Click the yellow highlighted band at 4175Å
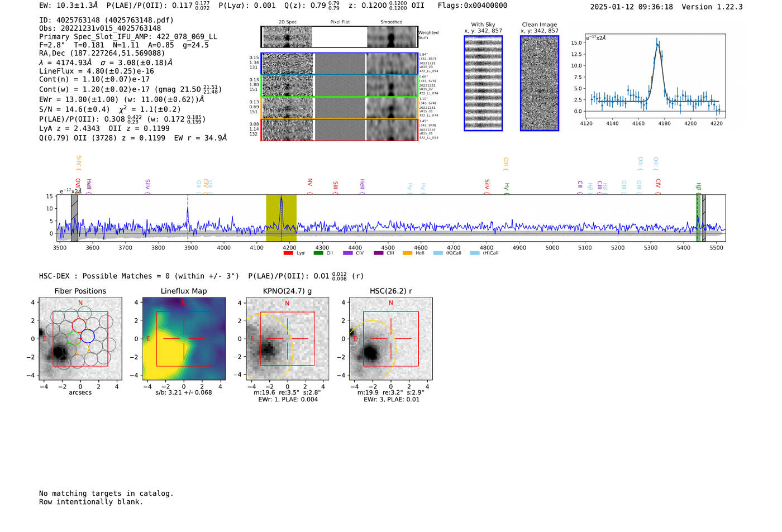This screenshot has height=532, width=782. [x=281, y=218]
